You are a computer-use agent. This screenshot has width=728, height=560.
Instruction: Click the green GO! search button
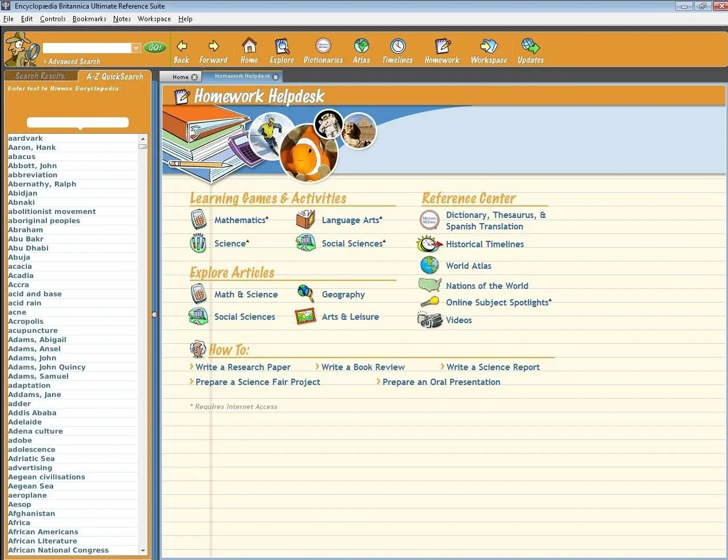point(154,47)
